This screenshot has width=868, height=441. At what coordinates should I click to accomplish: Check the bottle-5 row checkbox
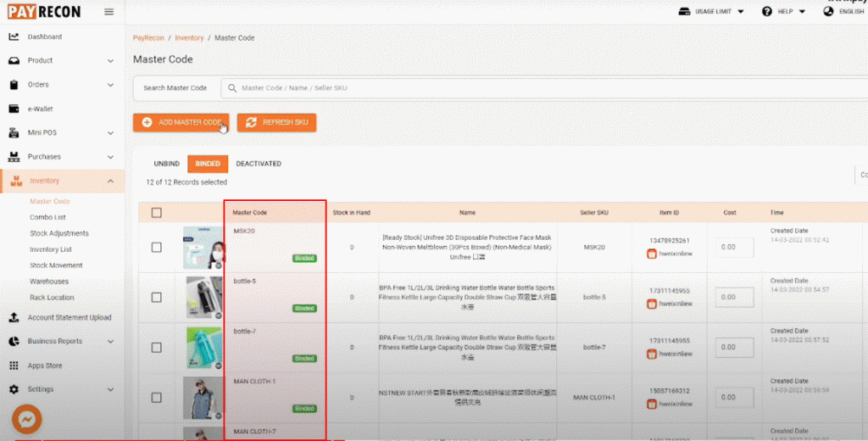pyautogui.click(x=157, y=298)
